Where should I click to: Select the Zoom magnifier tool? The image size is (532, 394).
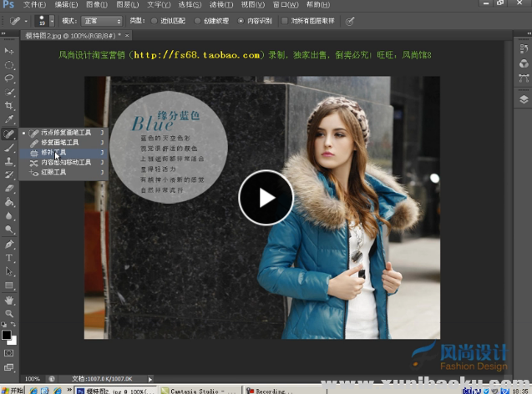coord(9,313)
